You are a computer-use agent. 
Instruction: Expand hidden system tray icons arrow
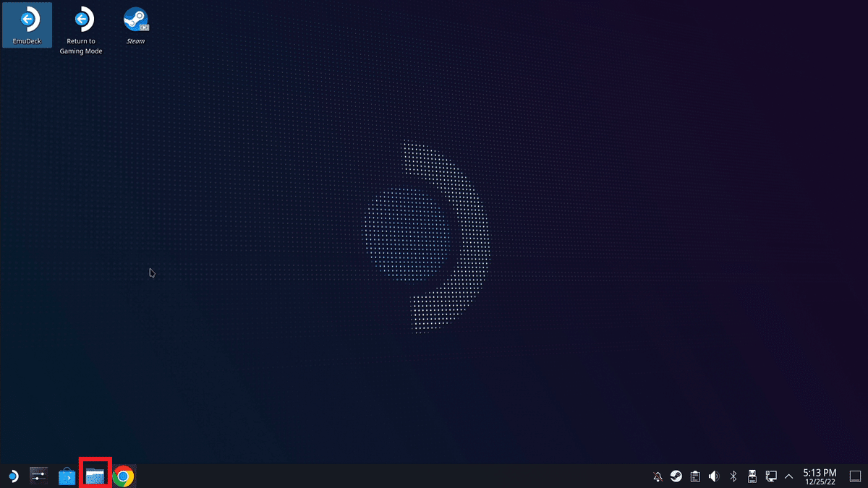coord(788,476)
